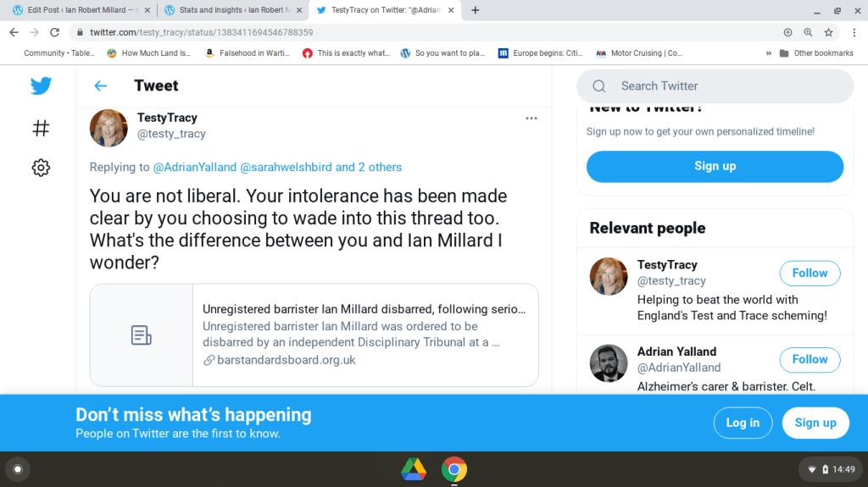Open the barstandardsboard.org.uk link card

pos(314,335)
